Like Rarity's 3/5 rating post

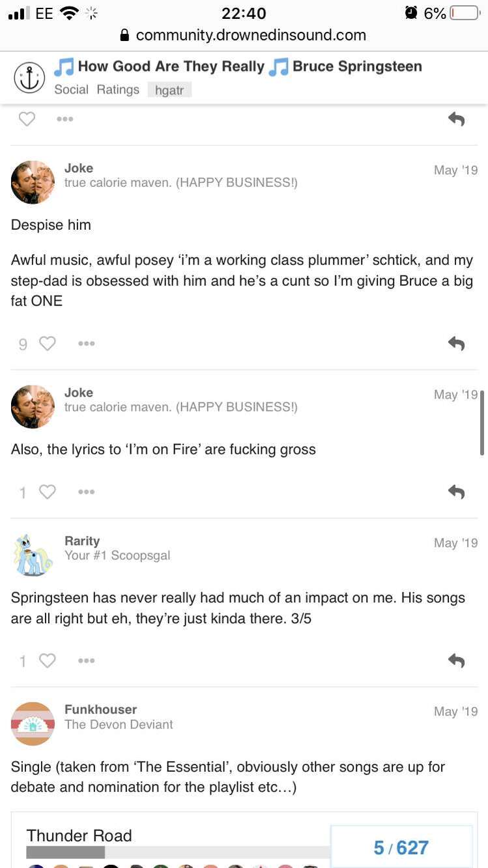[48, 660]
